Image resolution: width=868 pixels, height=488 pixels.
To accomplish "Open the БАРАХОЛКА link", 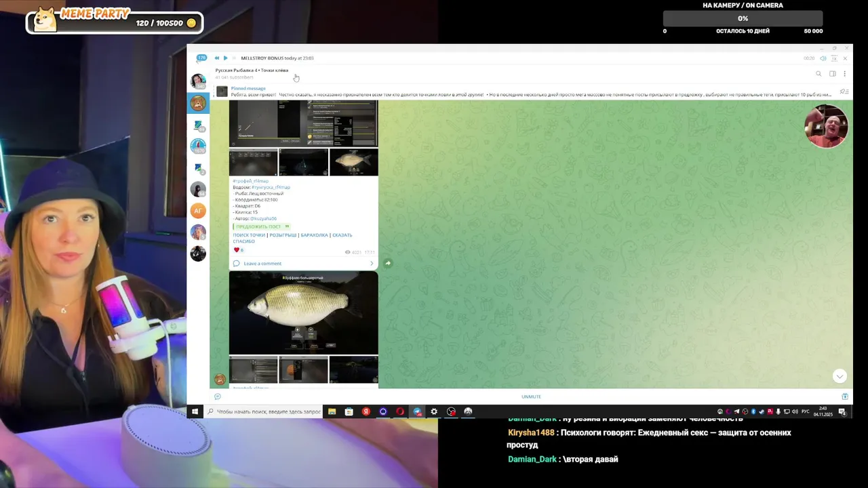I will point(315,235).
